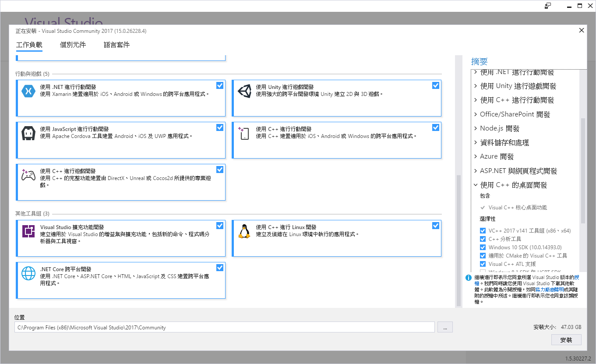Image resolution: width=596 pixels, height=364 pixels.
Task: Expand 資料儲存和處理 in summary
Action: [x=476, y=142]
